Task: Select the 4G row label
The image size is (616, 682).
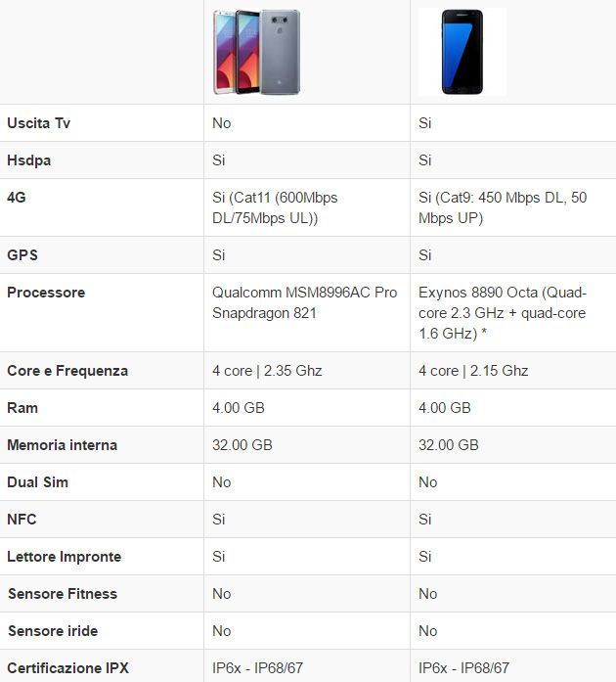Action: pyautogui.click(x=17, y=197)
